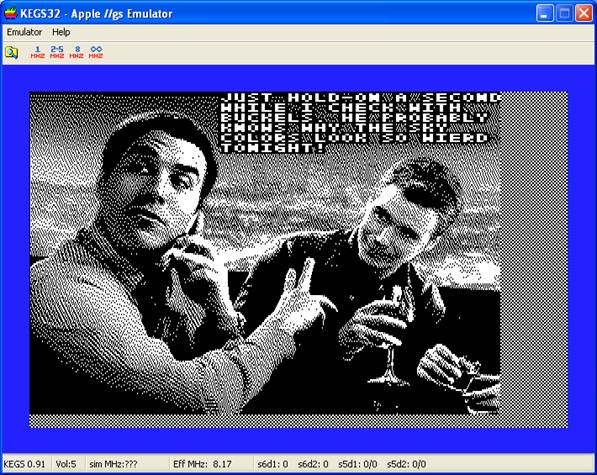Click the KEGS32 - Apple IIgs Emulator title
The width and height of the screenshot is (597, 475).
96,14
